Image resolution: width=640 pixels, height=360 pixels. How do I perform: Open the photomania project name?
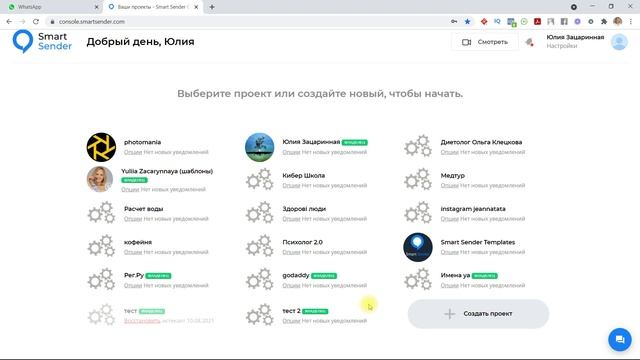coord(142,142)
